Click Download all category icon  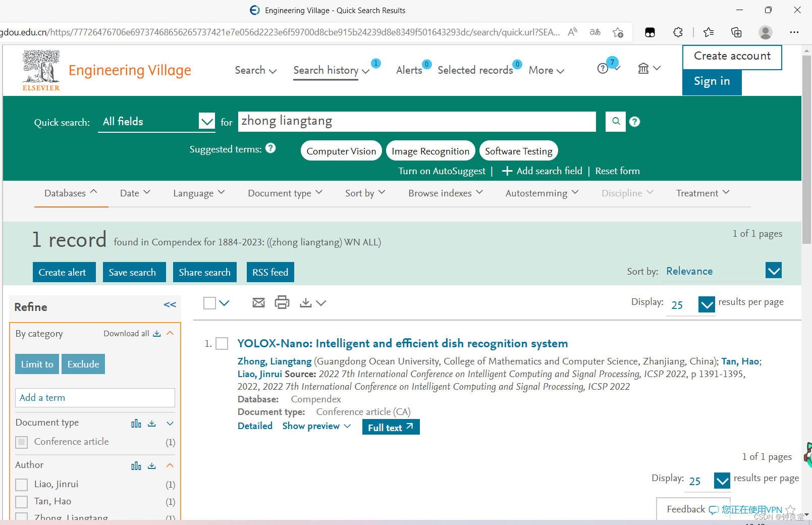tap(157, 334)
